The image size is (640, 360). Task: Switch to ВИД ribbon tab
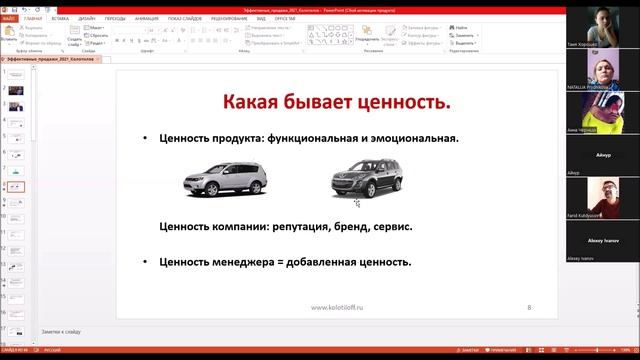[261, 19]
